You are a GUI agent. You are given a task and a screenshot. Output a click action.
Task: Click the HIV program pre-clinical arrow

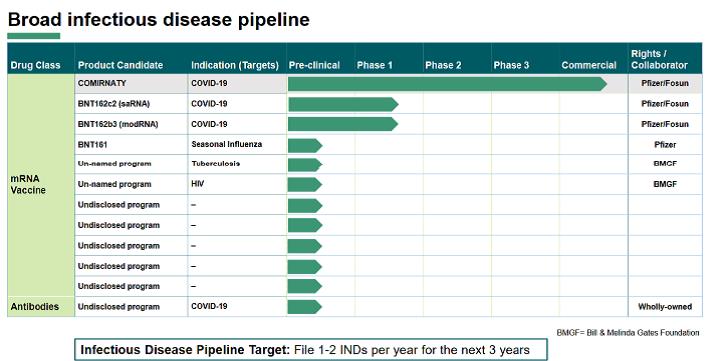tap(305, 185)
